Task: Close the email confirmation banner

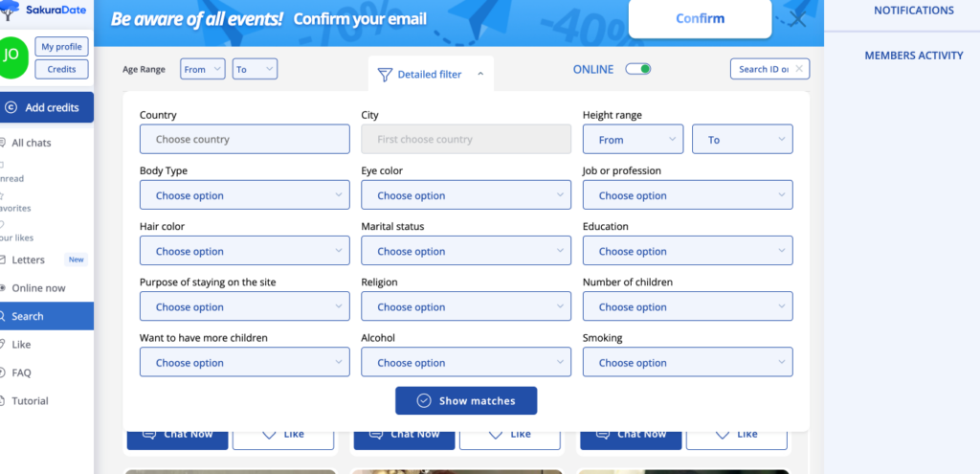Action: [797, 18]
